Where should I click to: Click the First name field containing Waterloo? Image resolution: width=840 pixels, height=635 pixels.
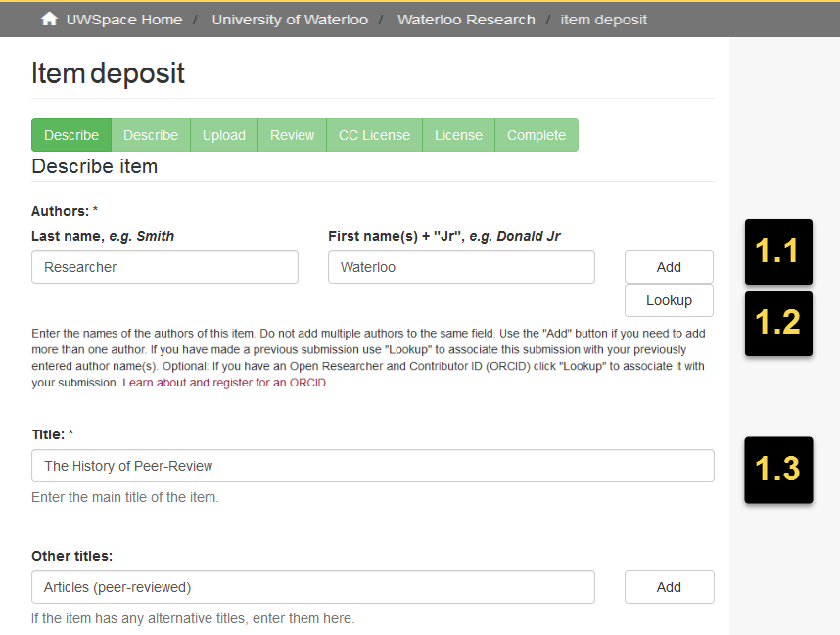[461, 266]
